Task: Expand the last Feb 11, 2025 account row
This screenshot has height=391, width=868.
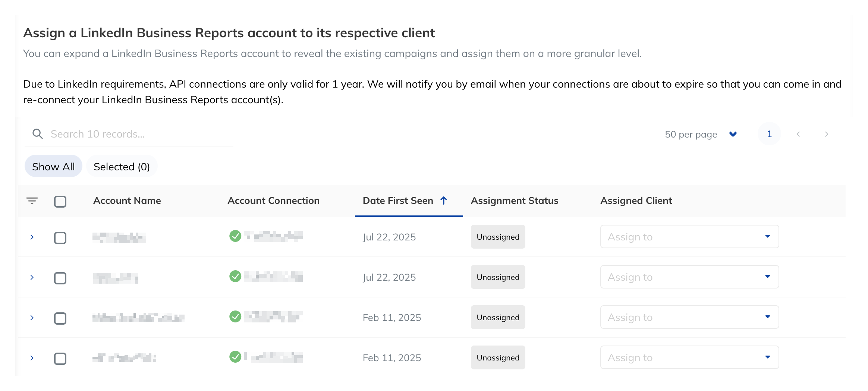Action: pos(32,358)
